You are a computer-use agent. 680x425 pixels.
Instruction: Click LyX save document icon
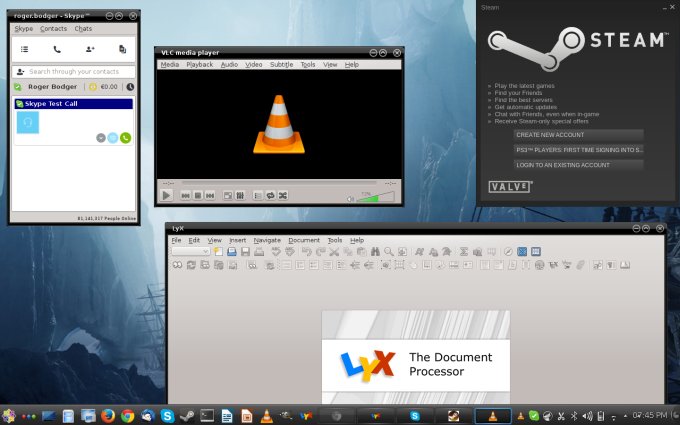coord(245,252)
